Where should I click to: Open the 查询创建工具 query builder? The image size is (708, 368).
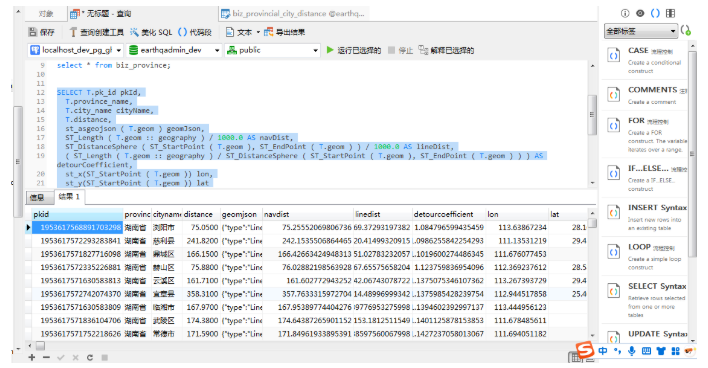96,32
